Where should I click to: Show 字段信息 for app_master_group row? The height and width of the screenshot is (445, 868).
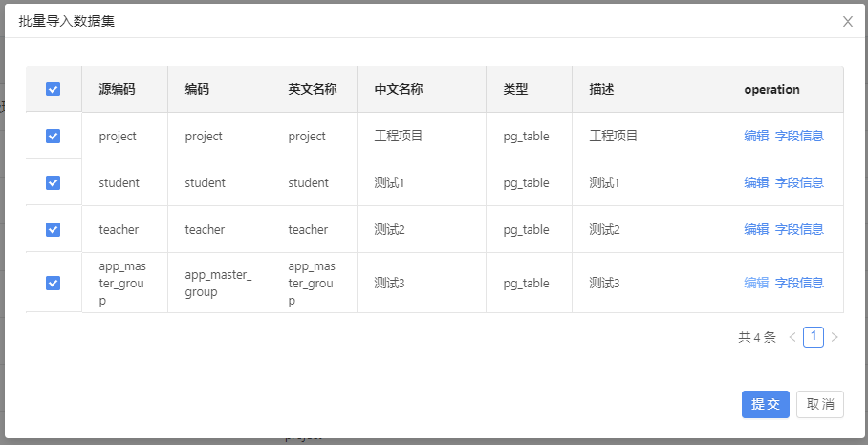click(x=799, y=283)
